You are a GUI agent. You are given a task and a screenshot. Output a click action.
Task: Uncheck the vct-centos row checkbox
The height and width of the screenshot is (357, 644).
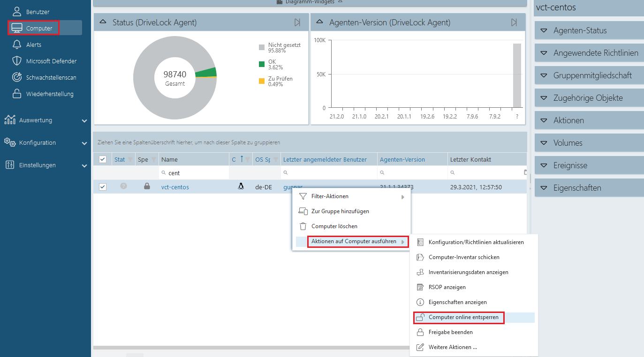point(103,187)
